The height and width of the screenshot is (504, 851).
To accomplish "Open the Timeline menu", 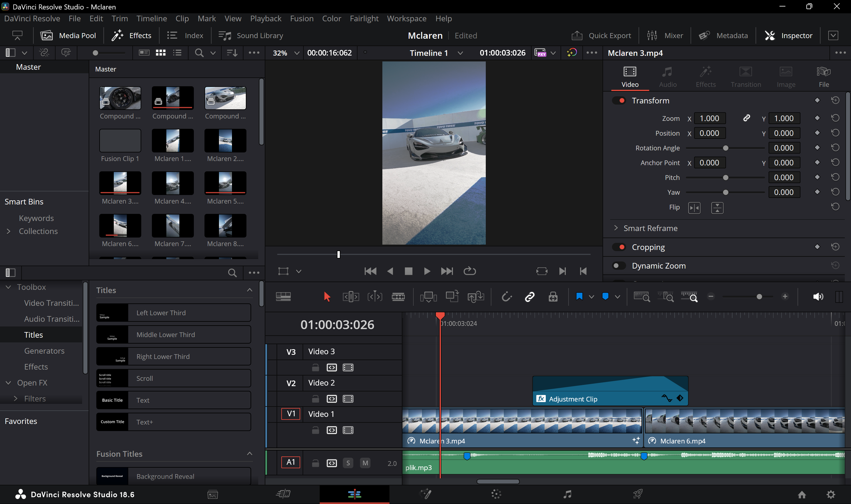I will coord(152,18).
